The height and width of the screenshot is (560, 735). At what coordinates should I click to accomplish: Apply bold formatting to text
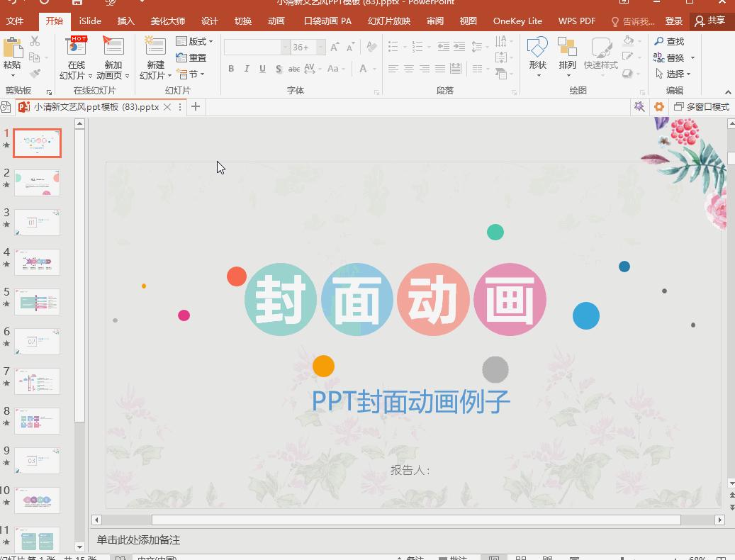click(230, 69)
